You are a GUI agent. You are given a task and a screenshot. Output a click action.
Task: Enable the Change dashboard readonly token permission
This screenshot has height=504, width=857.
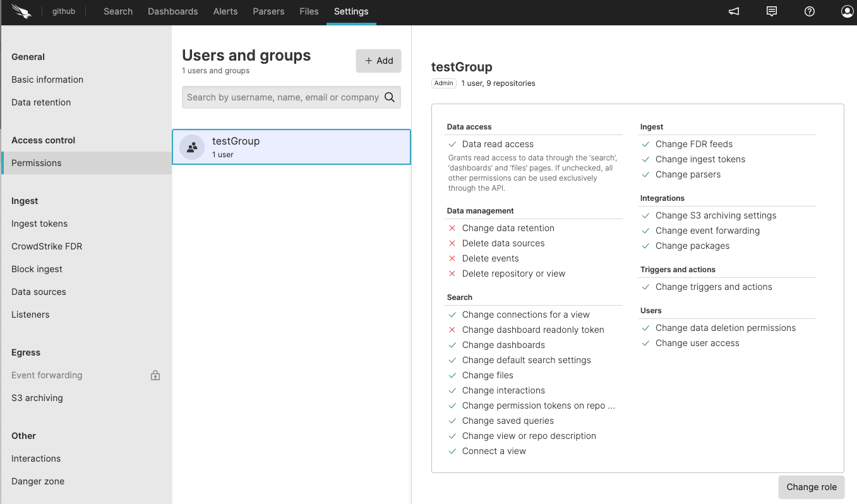coord(452,330)
